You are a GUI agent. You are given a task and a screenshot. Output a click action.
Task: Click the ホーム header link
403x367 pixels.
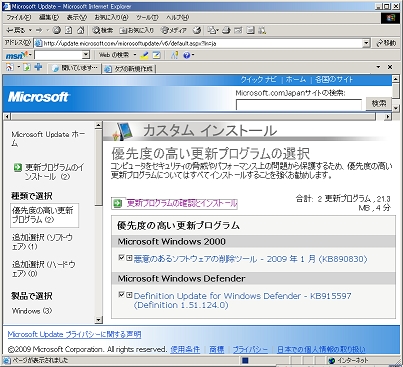(x=295, y=79)
